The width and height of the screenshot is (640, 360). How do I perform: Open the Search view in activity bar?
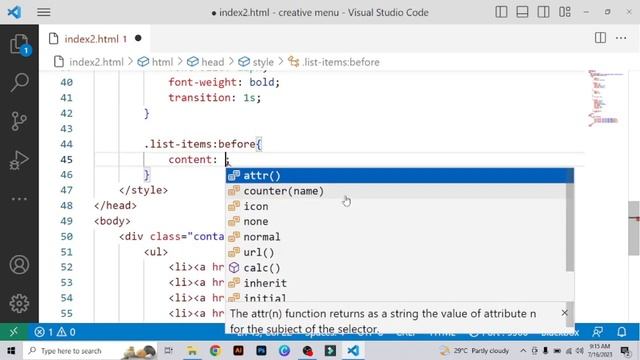[x=19, y=82]
